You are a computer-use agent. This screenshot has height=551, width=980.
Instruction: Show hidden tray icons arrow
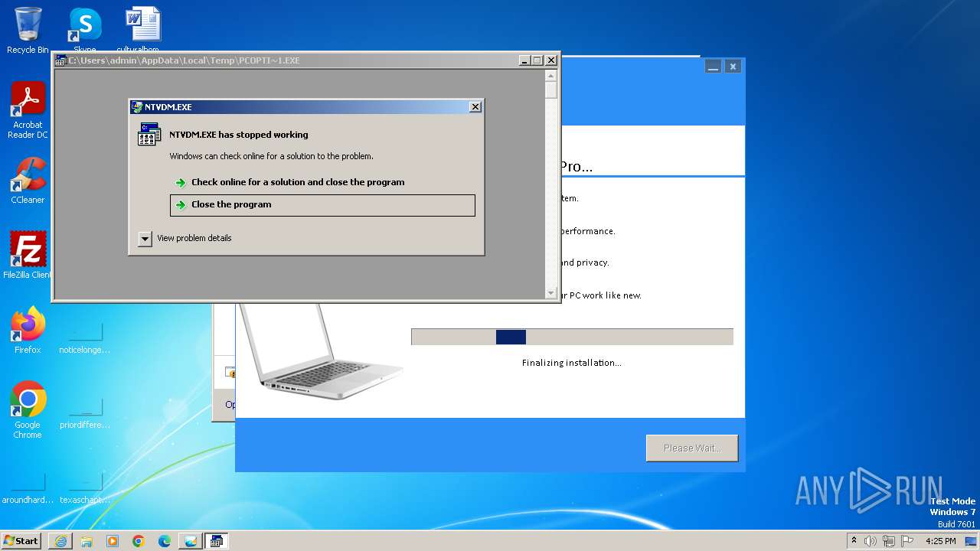[854, 540]
